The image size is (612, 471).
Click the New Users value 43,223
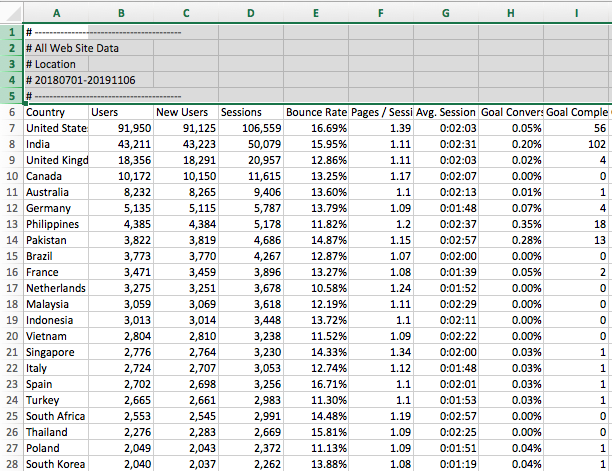tap(186, 144)
